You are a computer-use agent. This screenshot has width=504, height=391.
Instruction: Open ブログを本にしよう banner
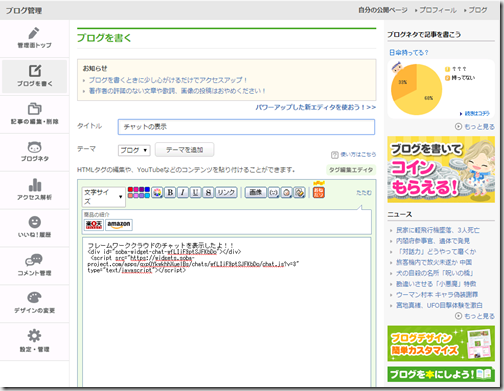click(441, 374)
